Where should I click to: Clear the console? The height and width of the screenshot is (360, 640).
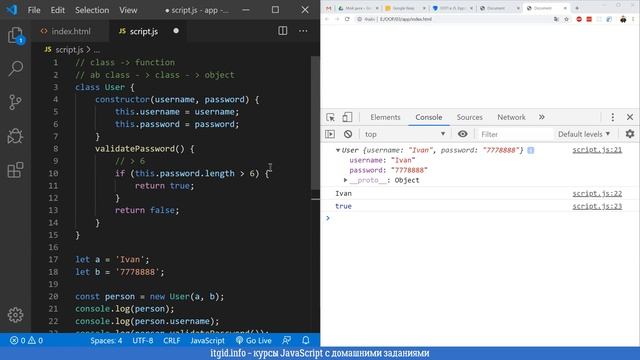click(x=348, y=134)
